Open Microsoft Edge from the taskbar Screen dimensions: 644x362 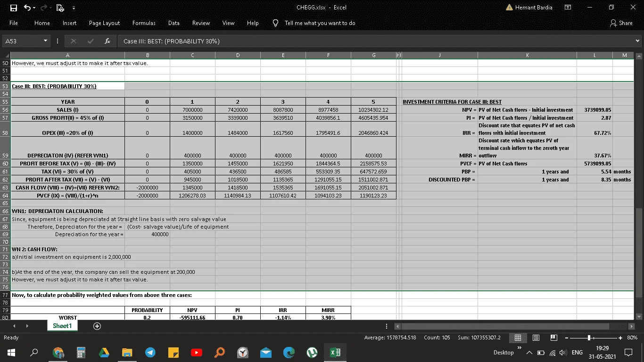point(289,352)
